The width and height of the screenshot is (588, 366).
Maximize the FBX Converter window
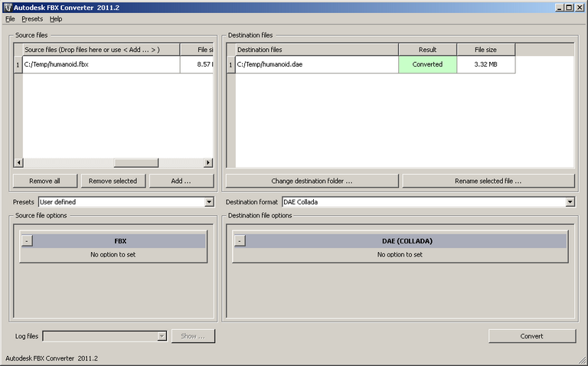coord(569,7)
